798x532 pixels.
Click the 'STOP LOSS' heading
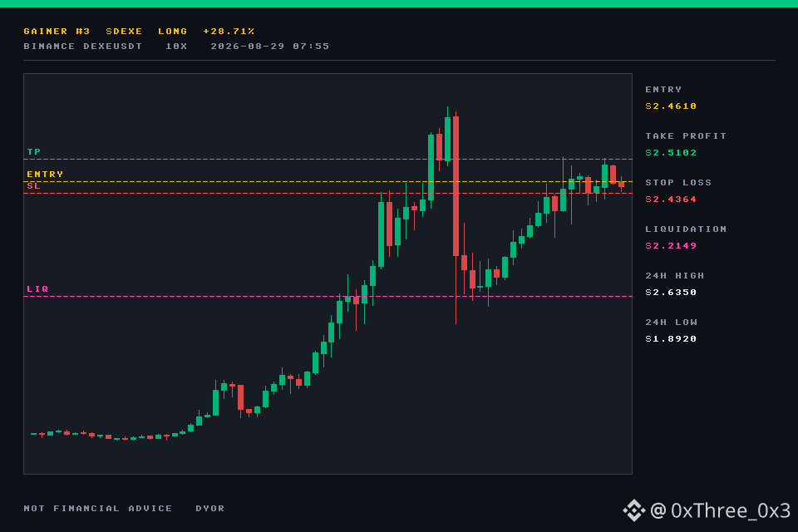pyautogui.click(x=678, y=183)
